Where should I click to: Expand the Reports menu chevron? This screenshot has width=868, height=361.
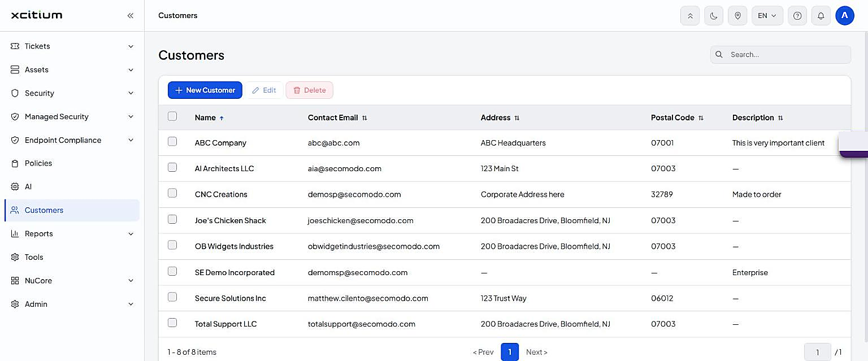tap(131, 234)
